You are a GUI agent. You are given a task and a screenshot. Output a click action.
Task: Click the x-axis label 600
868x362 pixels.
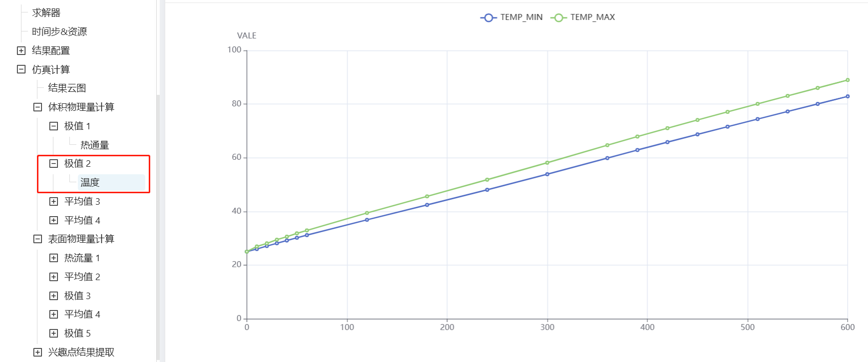(848, 327)
